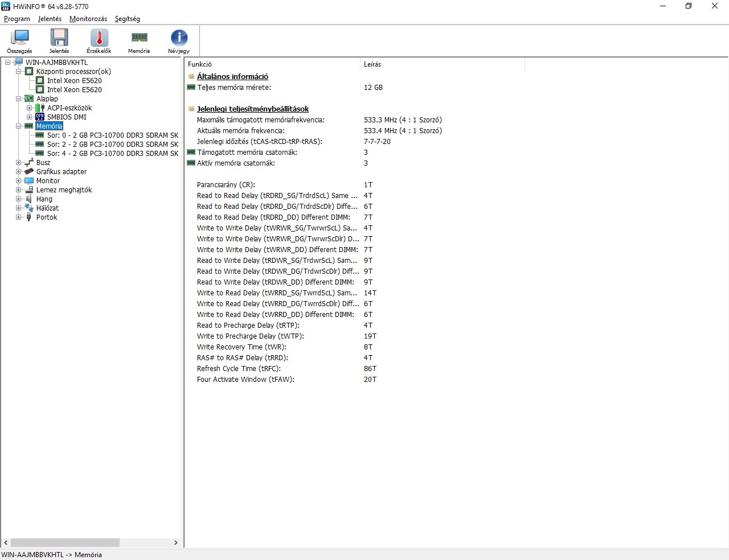Expand the Busz node
This screenshot has height=560, width=729.
[18, 162]
